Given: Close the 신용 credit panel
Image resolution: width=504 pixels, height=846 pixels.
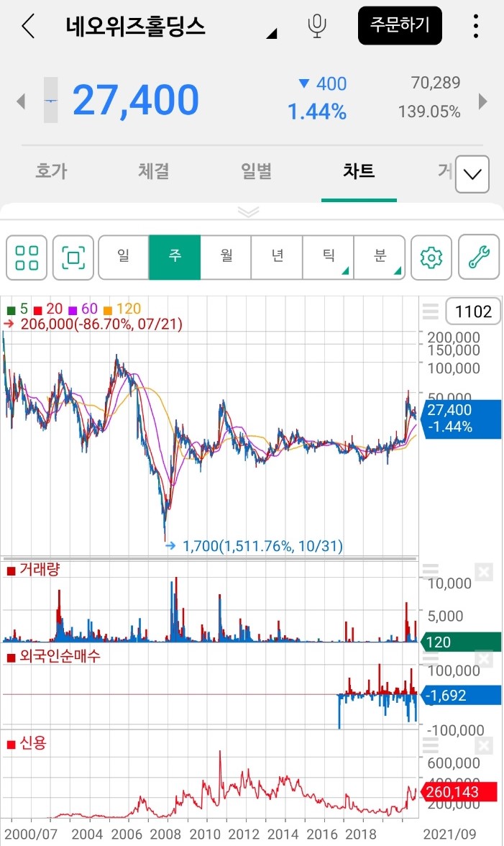Looking at the screenshot, I should pos(484,745).
